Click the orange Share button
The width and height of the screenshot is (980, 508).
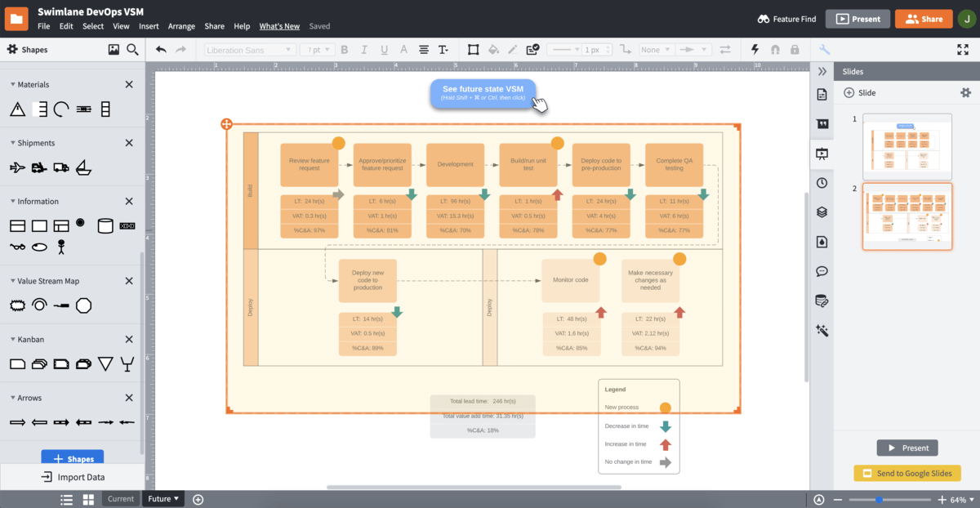[924, 19]
